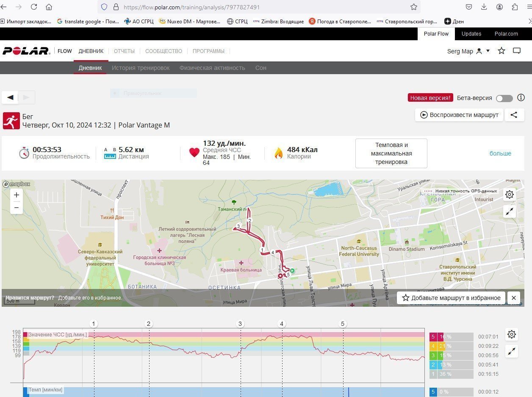
Task: Open browser home page icon
Action: click(x=49, y=7)
